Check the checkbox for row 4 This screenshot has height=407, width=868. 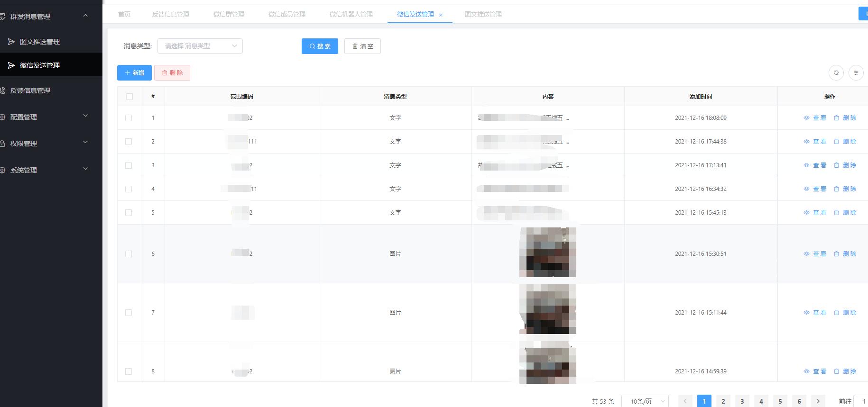pos(129,189)
